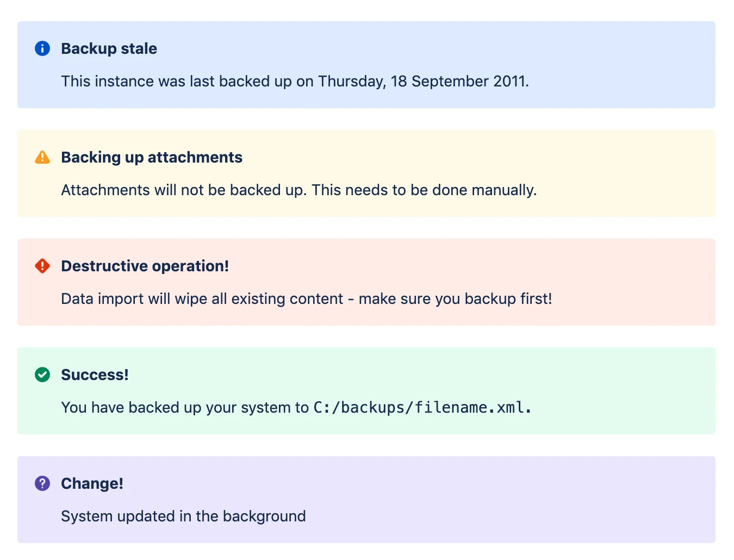734x560 pixels.
Task: Click the blue info icon
Action: [x=42, y=48]
